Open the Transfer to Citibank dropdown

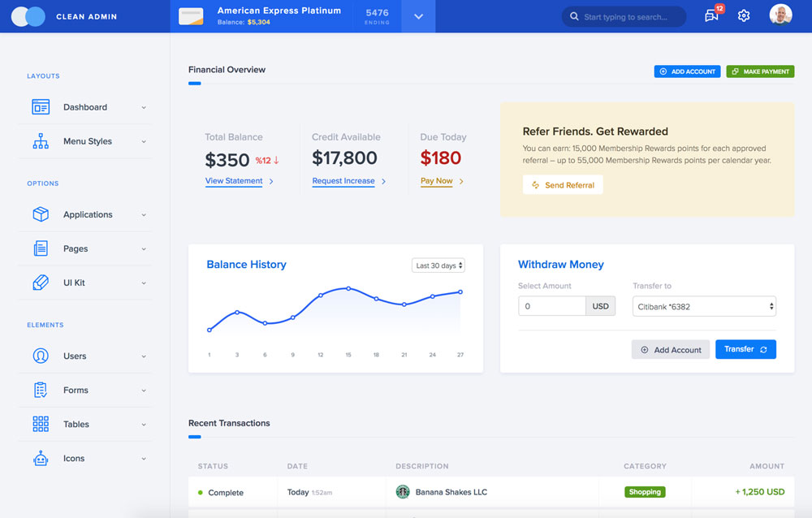coord(704,306)
